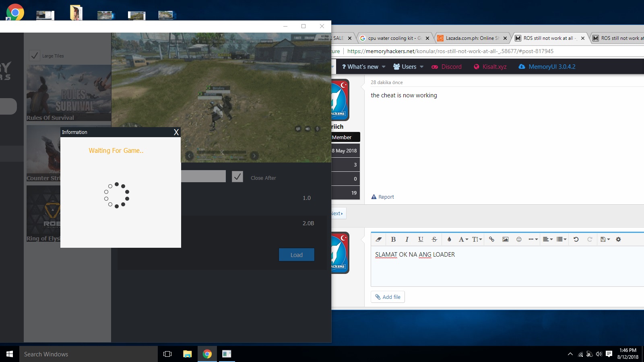Image resolution: width=644 pixels, height=362 pixels.
Task: Click inside the reply message text area
Action: [x=507, y=266]
